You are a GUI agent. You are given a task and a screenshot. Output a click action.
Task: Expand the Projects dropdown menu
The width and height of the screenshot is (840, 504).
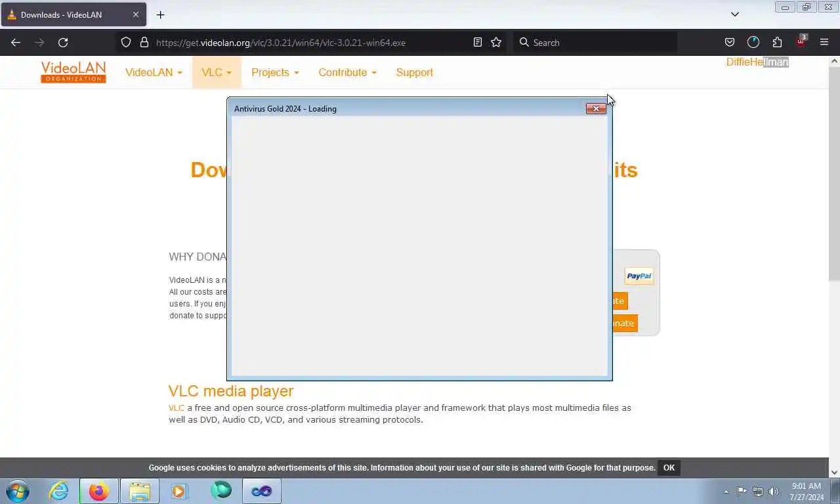[x=275, y=72]
